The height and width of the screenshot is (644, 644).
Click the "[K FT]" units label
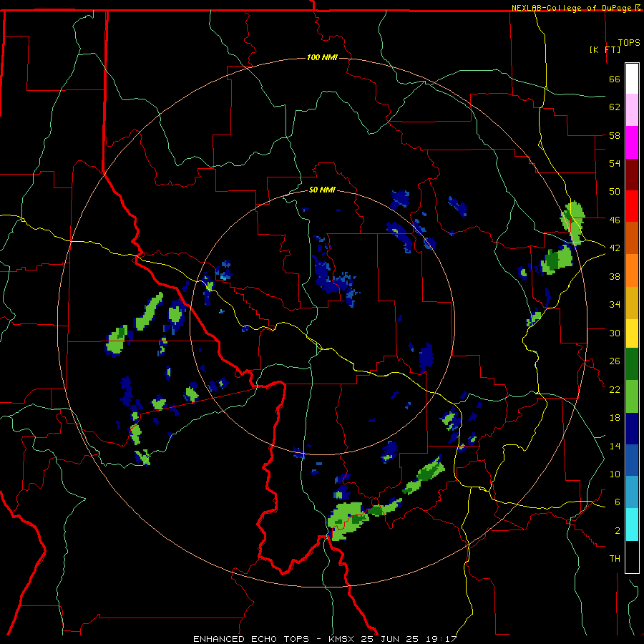pyautogui.click(x=605, y=49)
